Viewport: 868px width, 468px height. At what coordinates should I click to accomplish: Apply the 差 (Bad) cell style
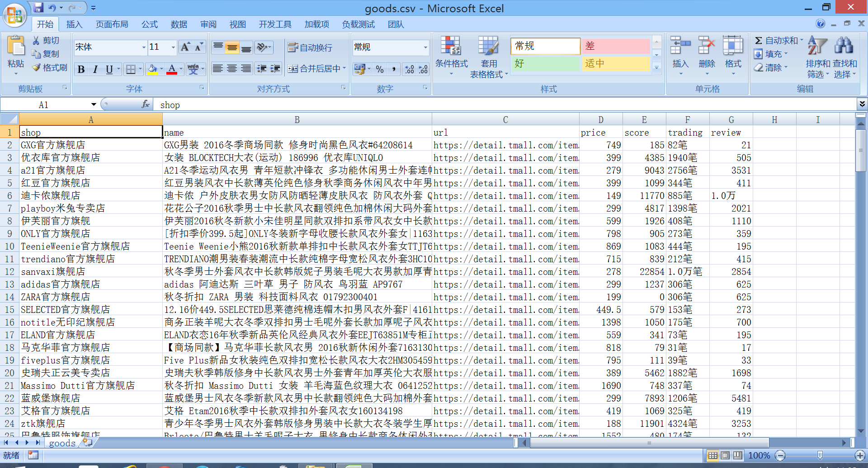(615, 46)
